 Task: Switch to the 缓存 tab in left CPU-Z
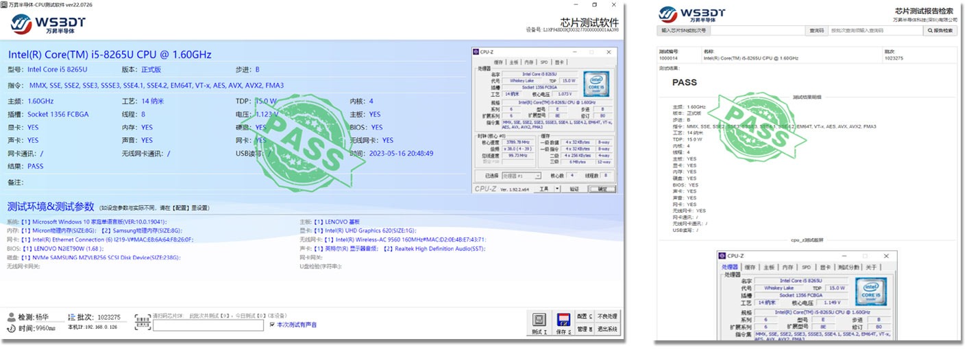tap(497, 62)
